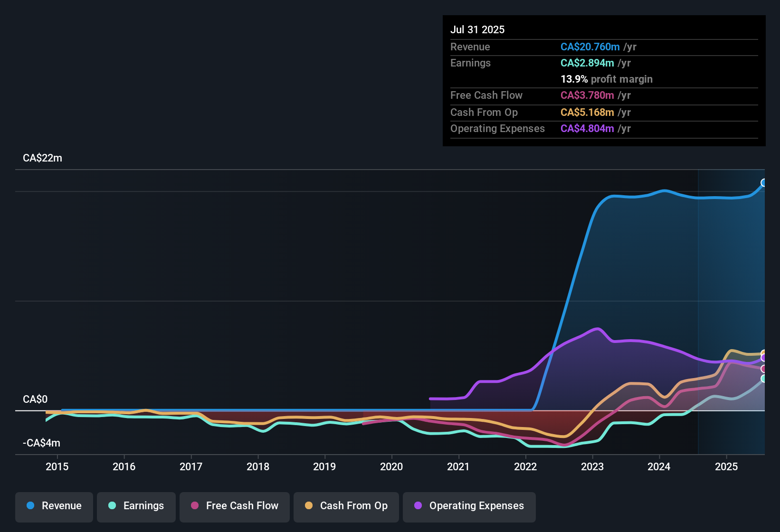The height and width of the screenshot is (532, 780).
Task: Click the purple Operating Expenses legend dot
Action: click(x=418, y=506)
